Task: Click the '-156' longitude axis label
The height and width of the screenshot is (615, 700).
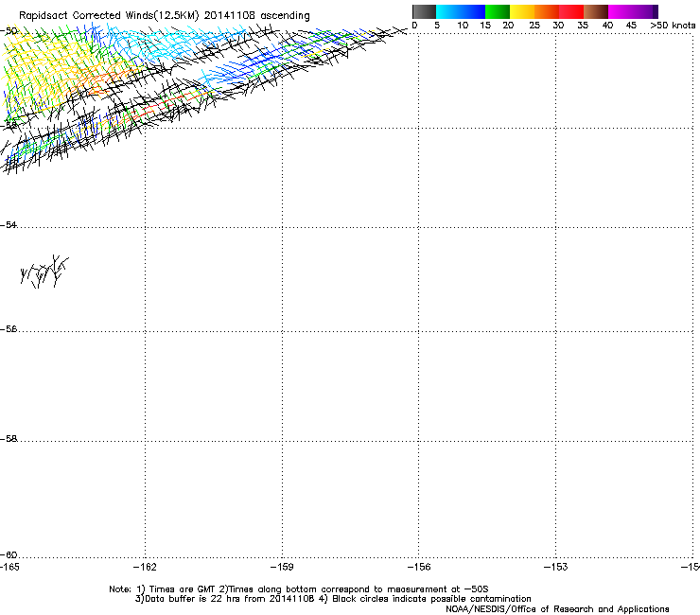Action: point(419,567)
